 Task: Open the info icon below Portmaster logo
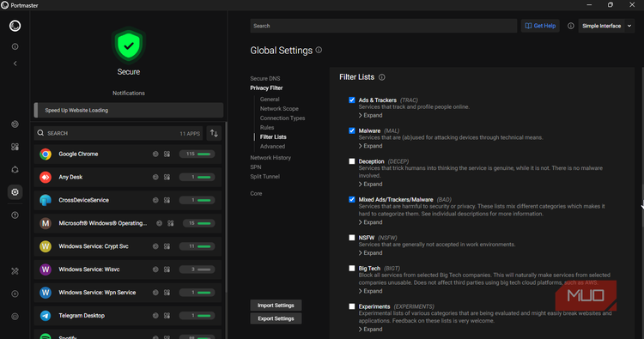coord(15,47)
